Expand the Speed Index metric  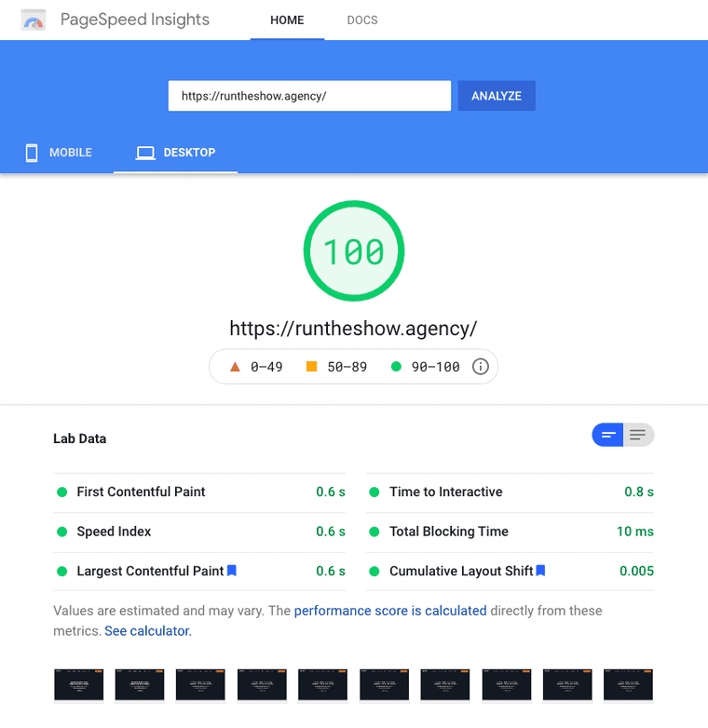(199, 532)
